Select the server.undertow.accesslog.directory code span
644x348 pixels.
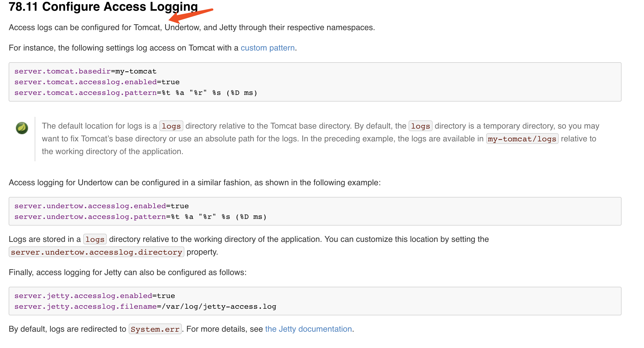[96, 252]
